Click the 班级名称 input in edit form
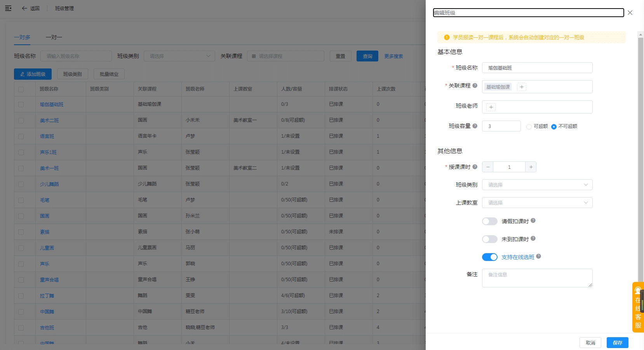Screen dimensions: 644x350 tap(537, 68)
